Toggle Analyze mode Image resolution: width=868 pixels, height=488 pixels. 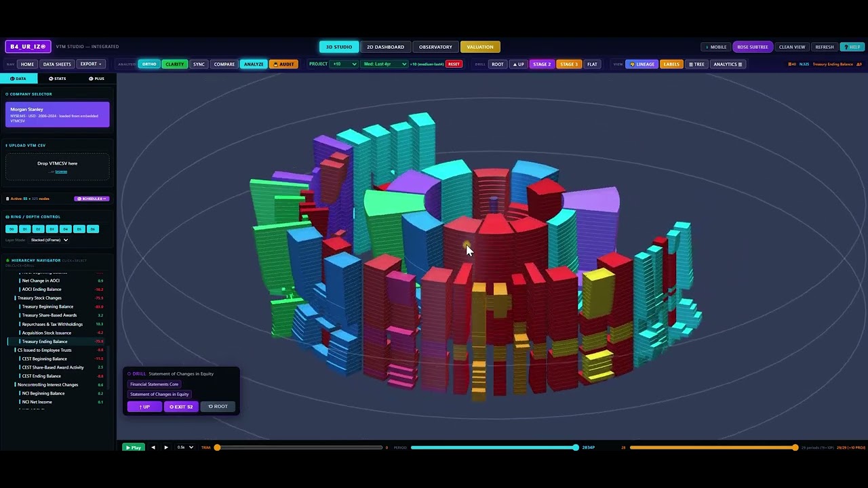point(254,64)
